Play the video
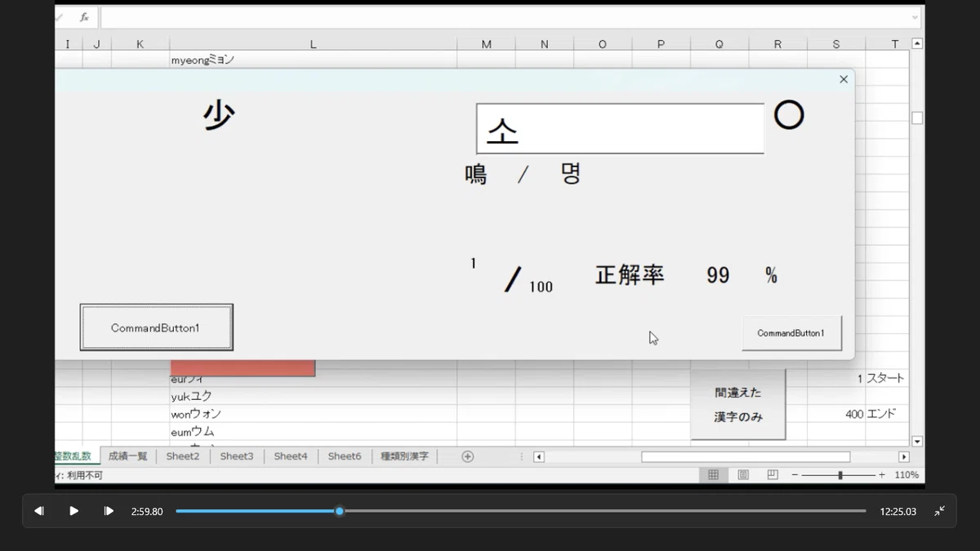The width and height of the screenshot is (980, 551). click(73, 511)
